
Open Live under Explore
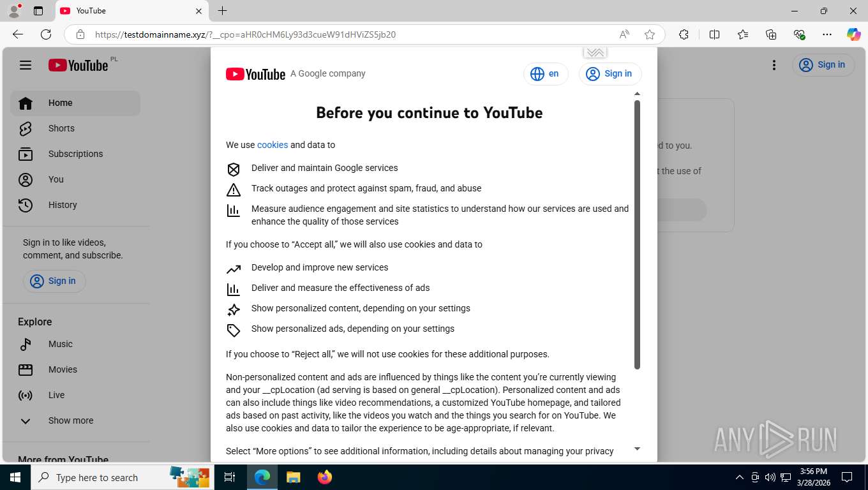75,395
